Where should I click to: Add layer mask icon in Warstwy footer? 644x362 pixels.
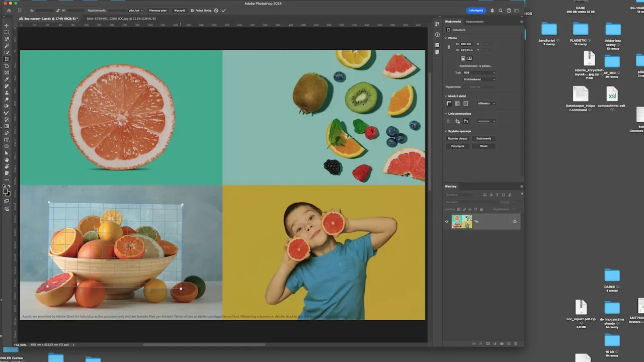(488, 343)
